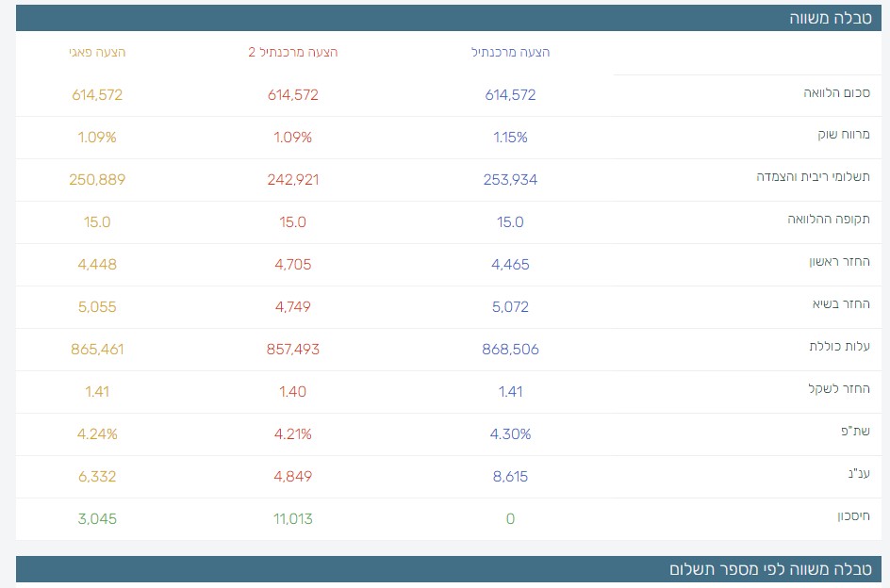The image size is (890, 588).
Task: Expand the 'טבלה משווה לפי מספר תשלום' section
Action: (769, 569)
